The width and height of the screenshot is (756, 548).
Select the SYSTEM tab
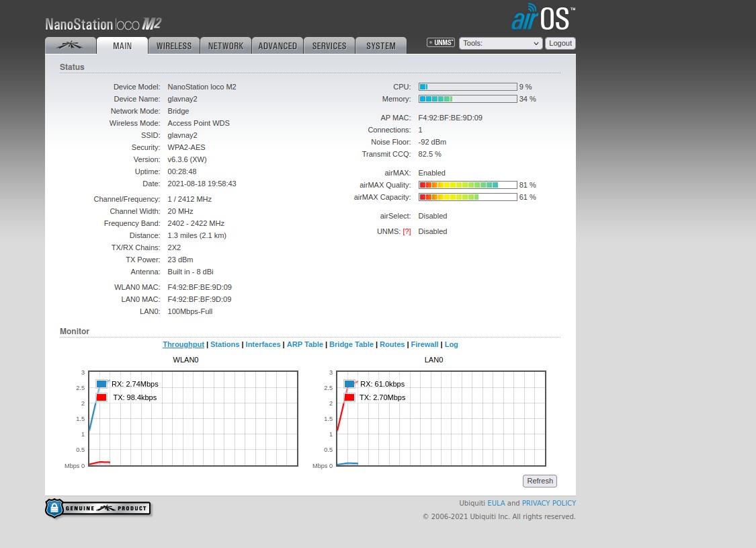pos(381,46)
